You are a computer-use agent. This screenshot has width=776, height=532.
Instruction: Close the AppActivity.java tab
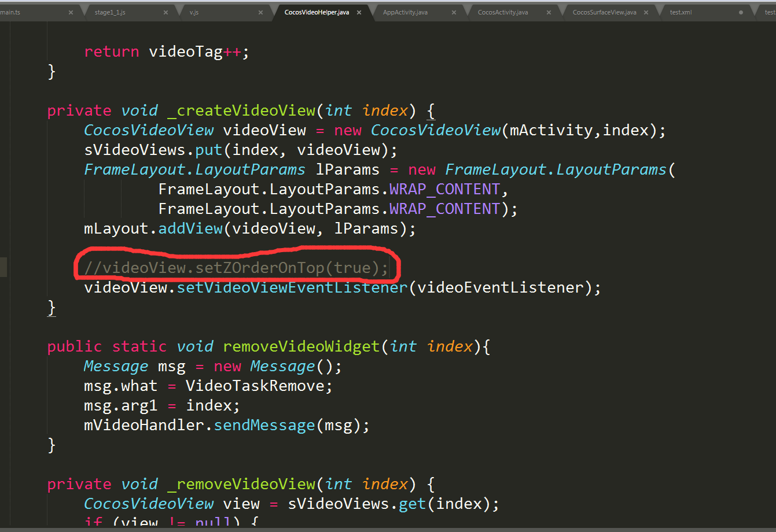(x=454, y=12)
